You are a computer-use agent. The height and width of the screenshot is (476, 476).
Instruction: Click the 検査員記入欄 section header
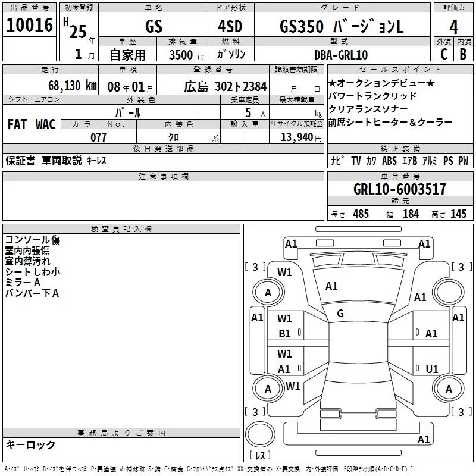(121, 229)
